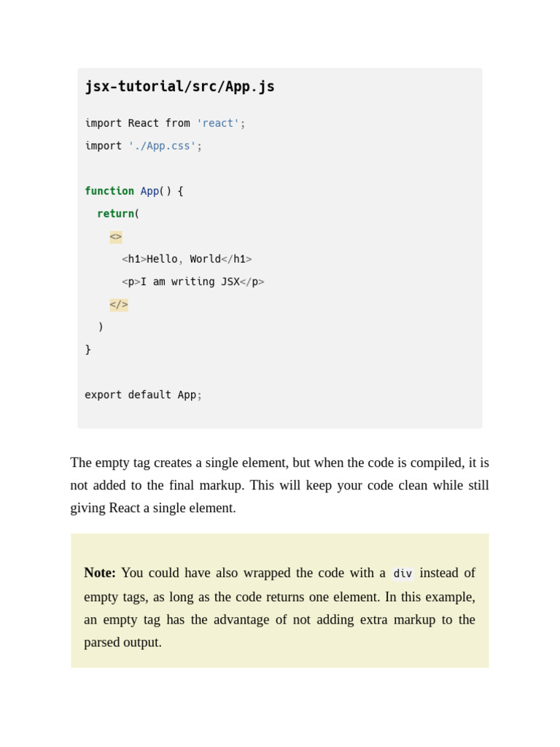The height and width of the screenshot is (747, 560).
Task: Click the 'react' string in the import line
Action: point(217,123)
